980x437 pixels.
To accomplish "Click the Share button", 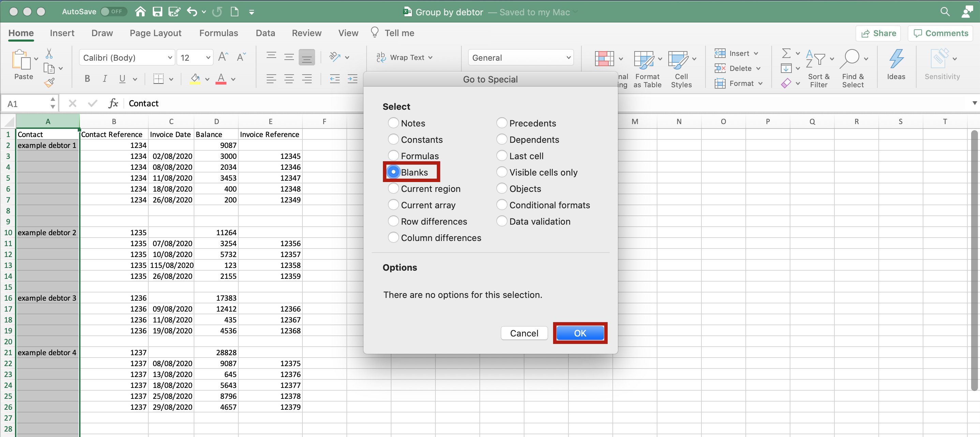I will (x=878, y=33).
